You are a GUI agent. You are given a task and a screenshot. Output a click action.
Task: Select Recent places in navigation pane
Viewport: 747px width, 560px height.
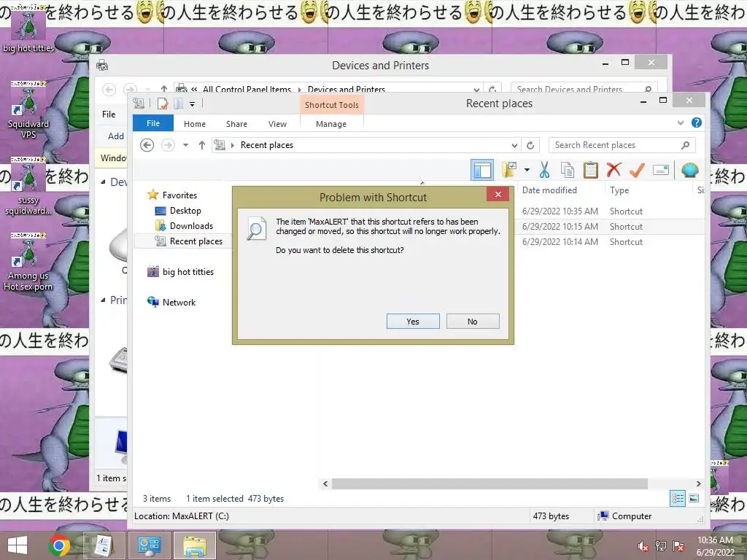pos(196,241)
